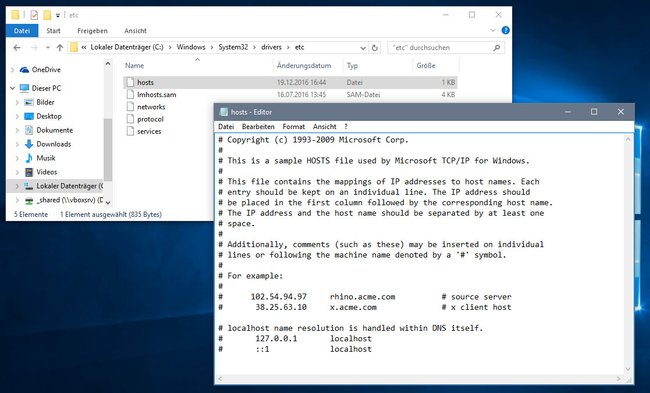Click the Lokaler Datenträger (C:) breadcrumb
This screenshot has height=393, width=650.
point(127,47)
